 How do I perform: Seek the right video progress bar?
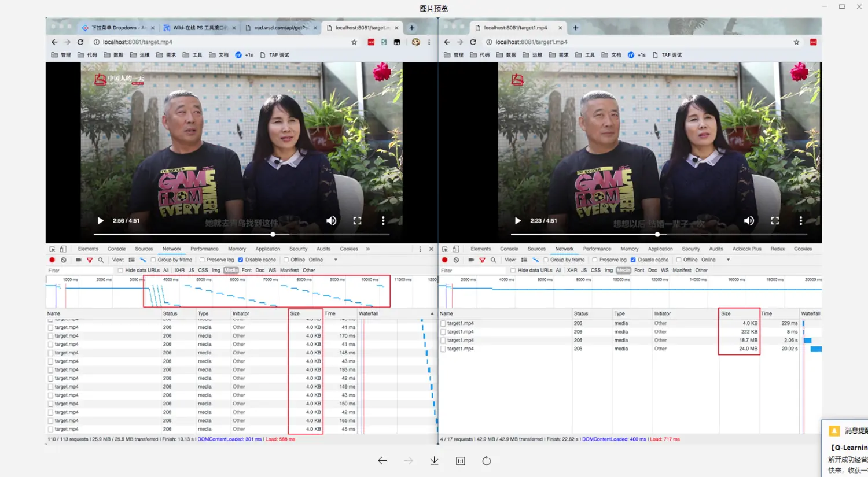(x=659, y=235)
